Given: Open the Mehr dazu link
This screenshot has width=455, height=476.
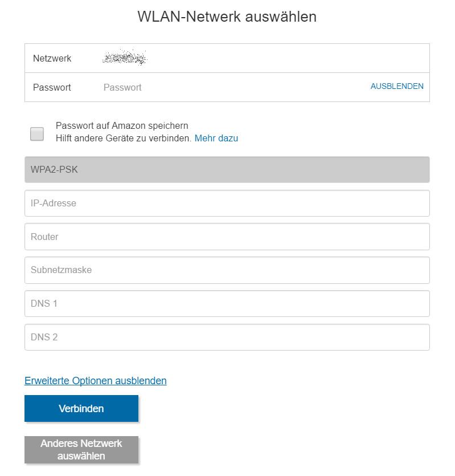Looking at the screenshot, I should click(216, 138).
